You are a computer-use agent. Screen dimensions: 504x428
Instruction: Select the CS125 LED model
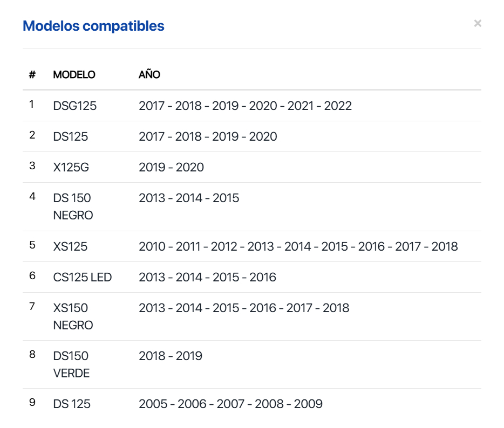point(83,277)
